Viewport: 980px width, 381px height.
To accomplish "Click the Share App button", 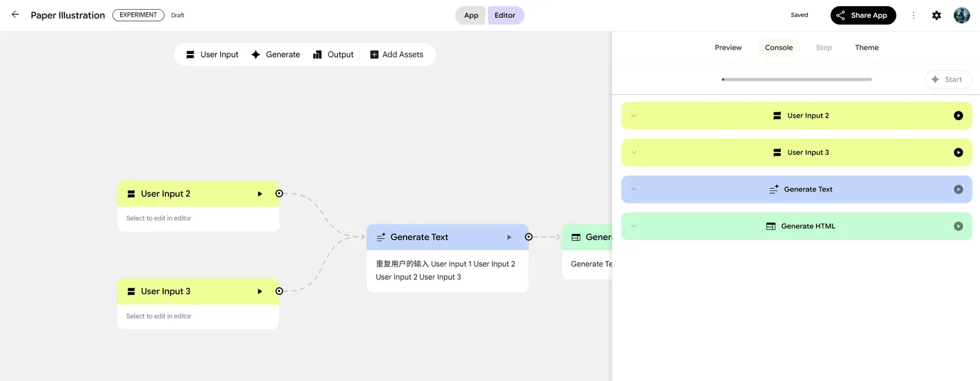I will tap(862, 15).
